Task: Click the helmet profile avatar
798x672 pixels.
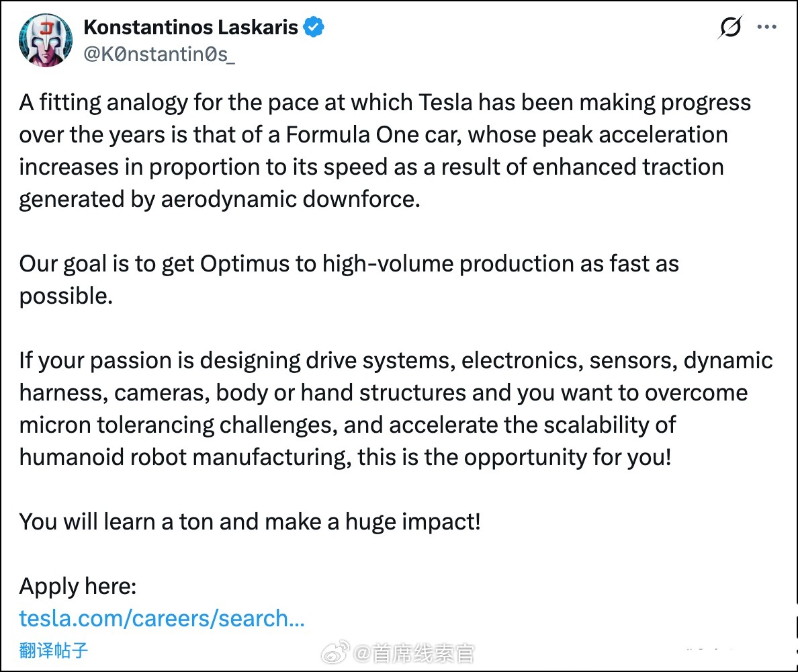Action: pos(46,40)
